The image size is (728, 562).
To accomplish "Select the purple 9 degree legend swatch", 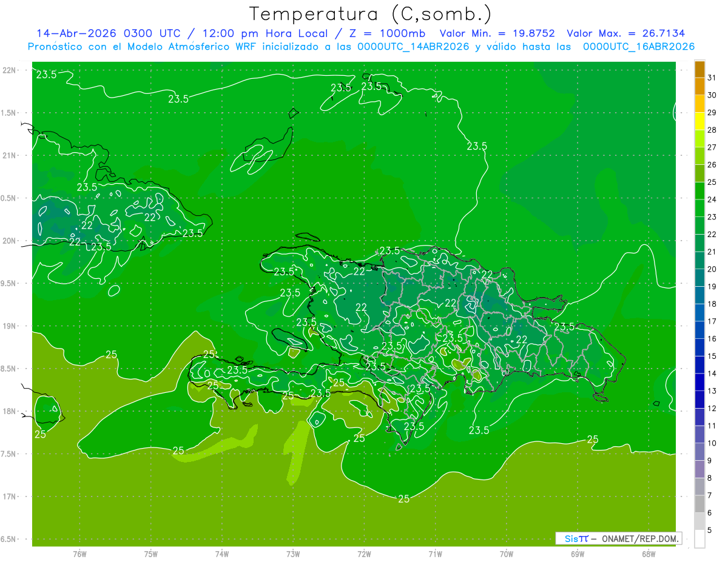I will [x=699, y=452].
